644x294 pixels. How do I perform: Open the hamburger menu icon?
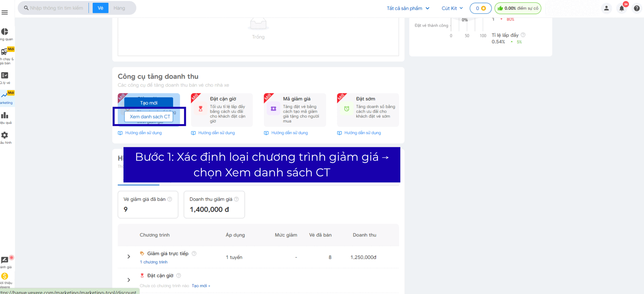click(x=5, y=13)
